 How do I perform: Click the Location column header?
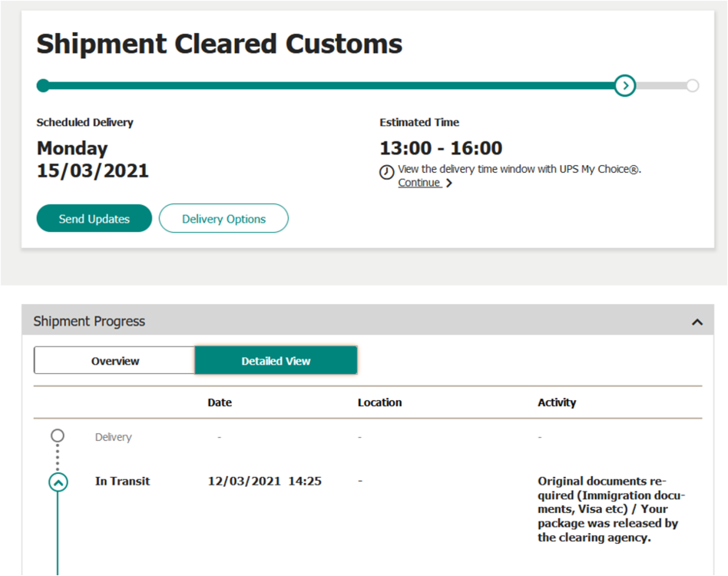(379, 402)
